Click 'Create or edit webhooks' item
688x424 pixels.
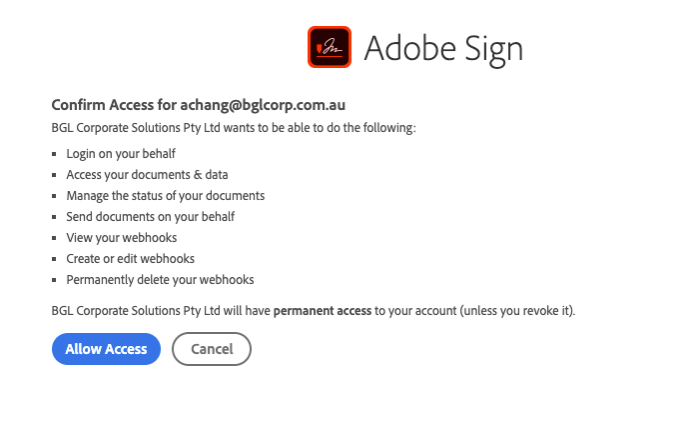(130, 258)
